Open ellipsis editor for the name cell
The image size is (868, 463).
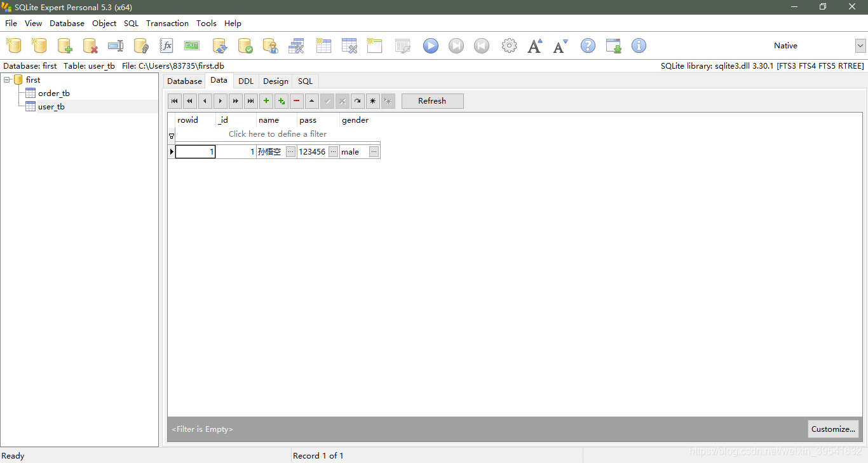click(x=290, y=152)
